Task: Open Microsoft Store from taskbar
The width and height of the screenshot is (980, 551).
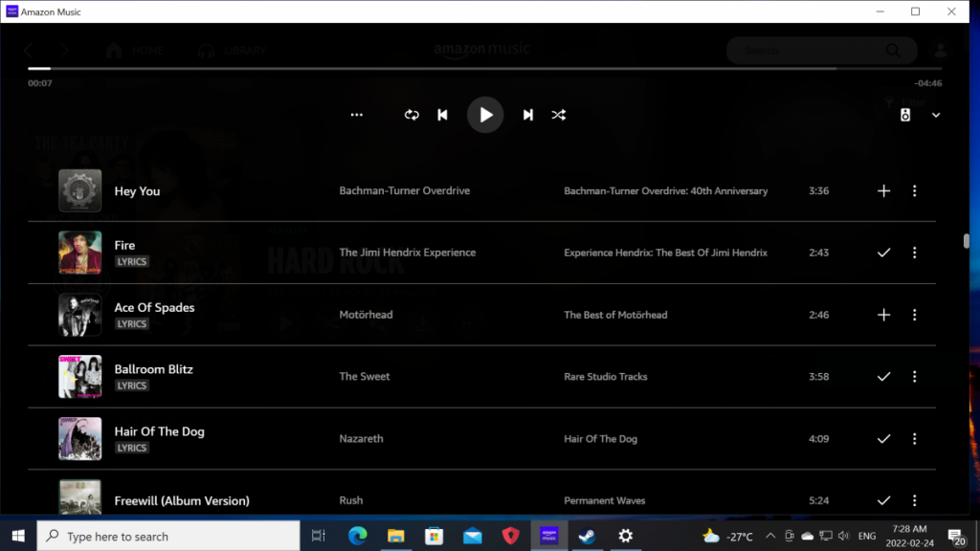Action: coord(434,536)
